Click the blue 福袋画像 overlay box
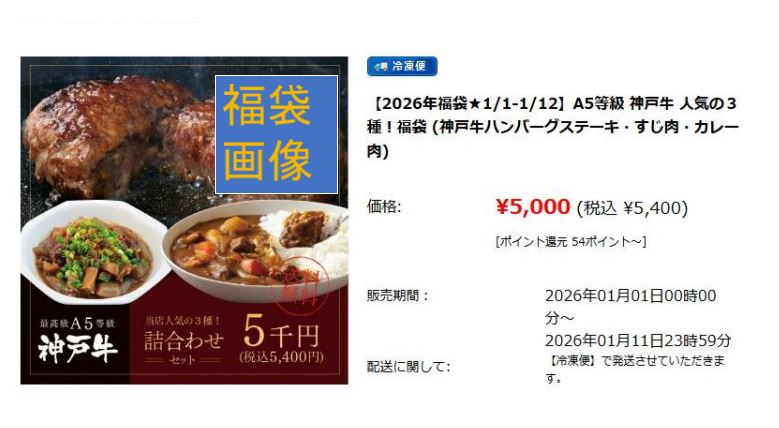Image resolution: width=779 pixels, height=428 pixels. tap(276, 134)
